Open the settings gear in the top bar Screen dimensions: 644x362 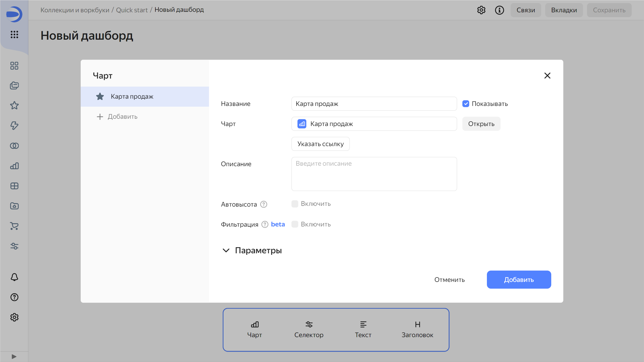(x=482, y=10)
